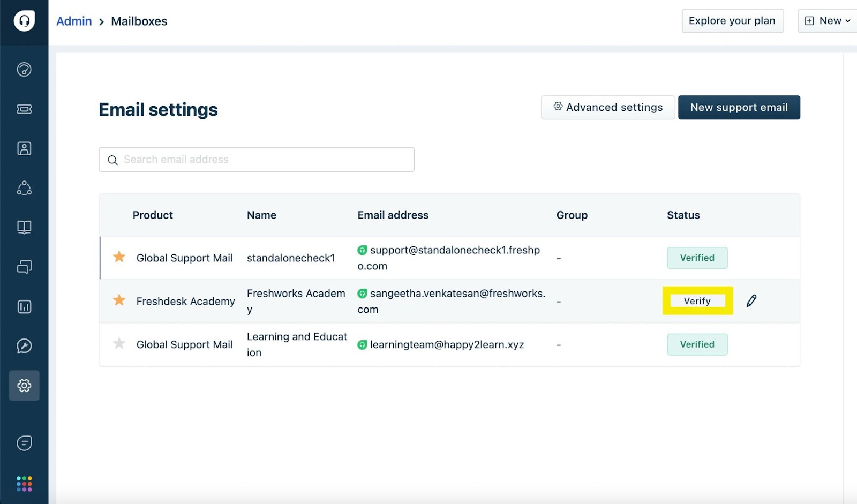Click Mailboxes breadcrumb text
The height and width of the screenshot is (504, 857).
coord(139,21)
